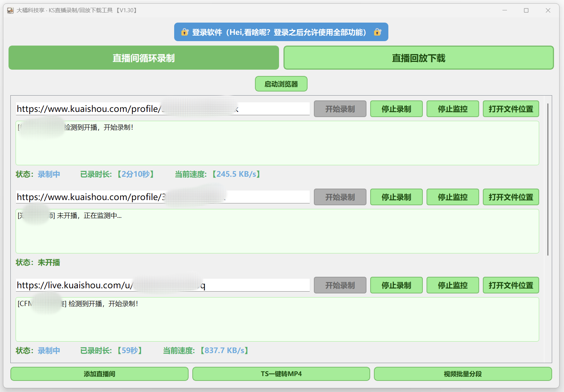
Task: Click 添加直播间 to add a room
Action: click(99, 374)
